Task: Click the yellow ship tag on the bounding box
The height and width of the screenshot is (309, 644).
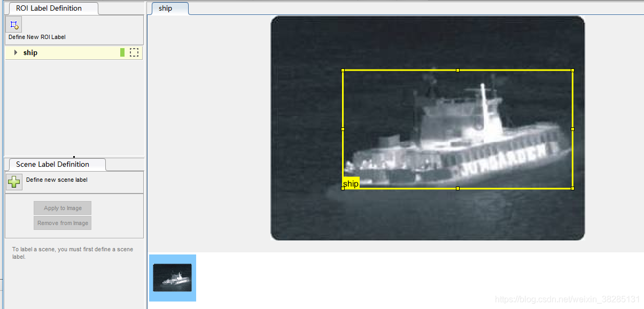Action: 351,183
